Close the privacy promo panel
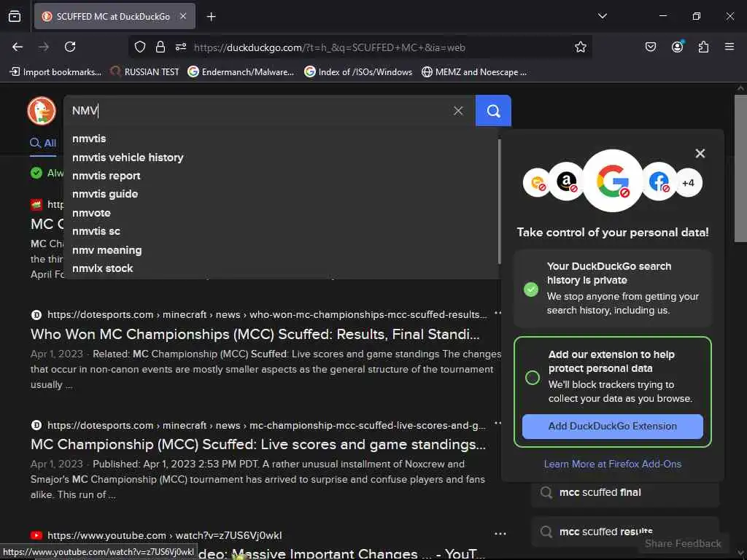The width and height of the screenshot is (747, 560). point(700,153)
